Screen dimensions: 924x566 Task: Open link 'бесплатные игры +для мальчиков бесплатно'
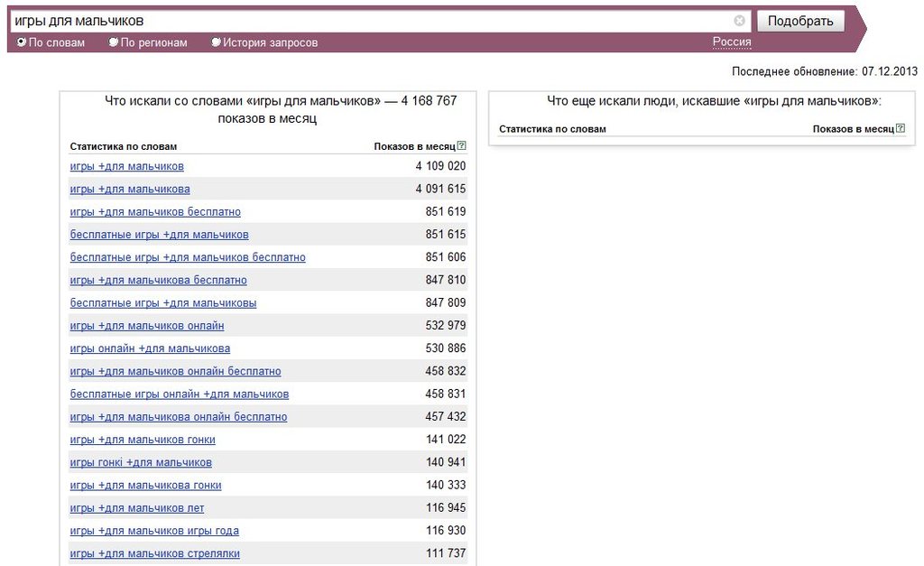[x=188, y=257]
